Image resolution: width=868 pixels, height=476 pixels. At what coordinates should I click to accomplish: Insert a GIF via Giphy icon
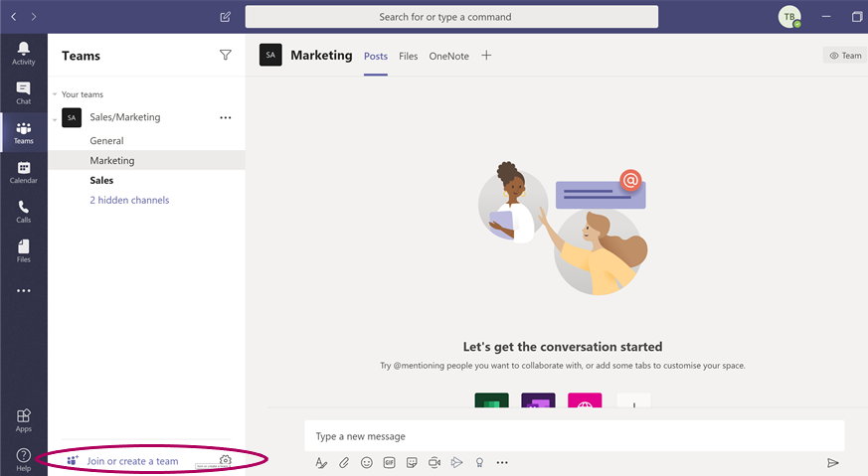pyautogui.click(x=389, y=463)
